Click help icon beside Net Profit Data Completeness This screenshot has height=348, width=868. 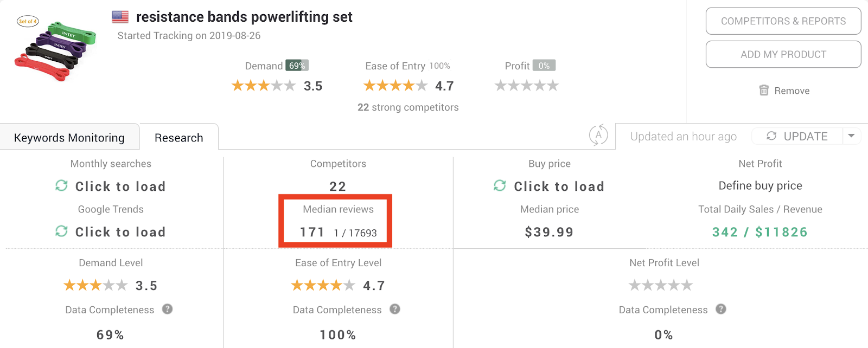coord(721,309)
